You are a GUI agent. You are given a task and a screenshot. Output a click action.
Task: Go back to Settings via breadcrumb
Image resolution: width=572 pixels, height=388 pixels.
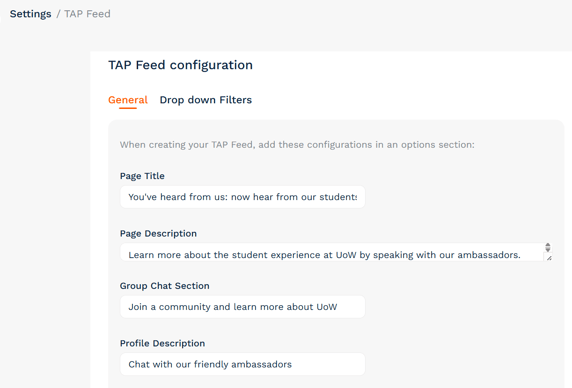click(x=30, y=14)
